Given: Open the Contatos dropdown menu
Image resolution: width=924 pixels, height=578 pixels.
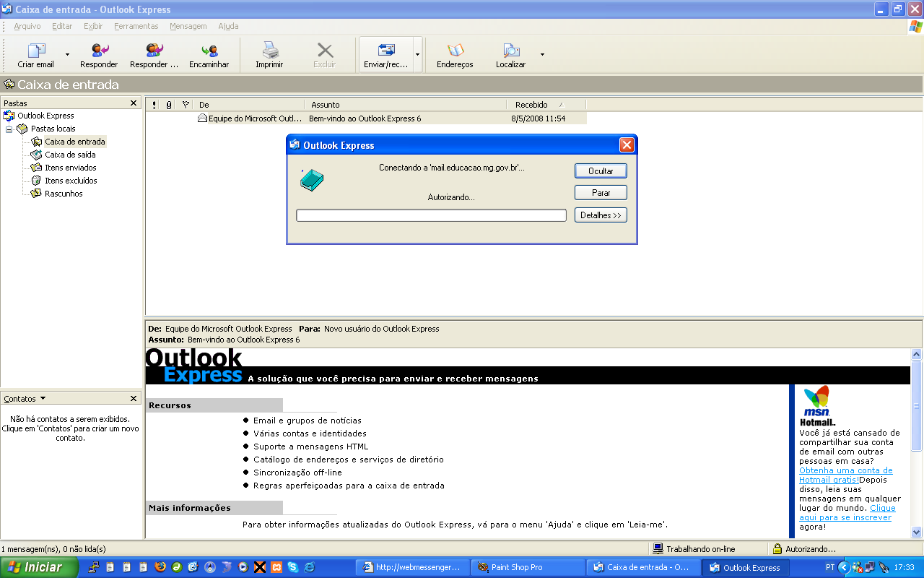Looking at the screenshot, I should point(25,399).
